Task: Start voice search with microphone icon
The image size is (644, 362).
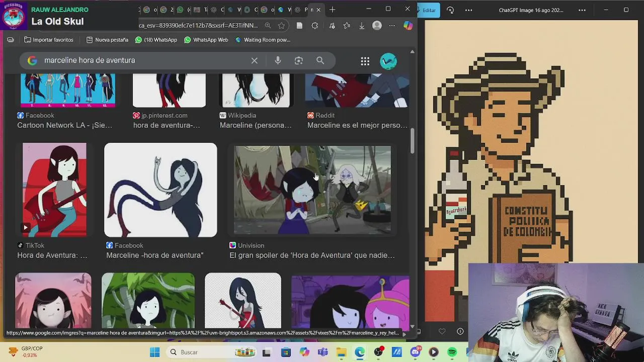Action: tap(278, 60)
